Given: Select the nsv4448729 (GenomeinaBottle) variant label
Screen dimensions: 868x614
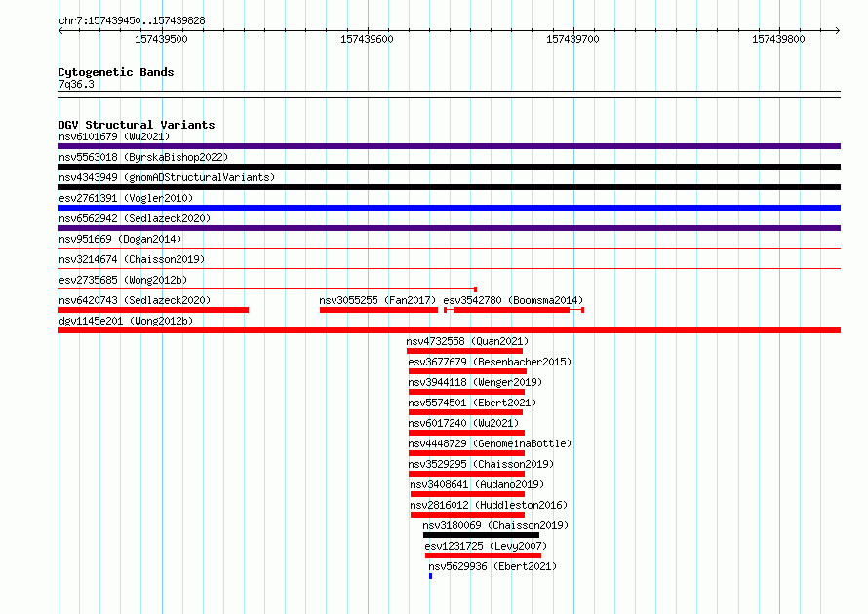Looking at the screenshot, I should (490, 443).
